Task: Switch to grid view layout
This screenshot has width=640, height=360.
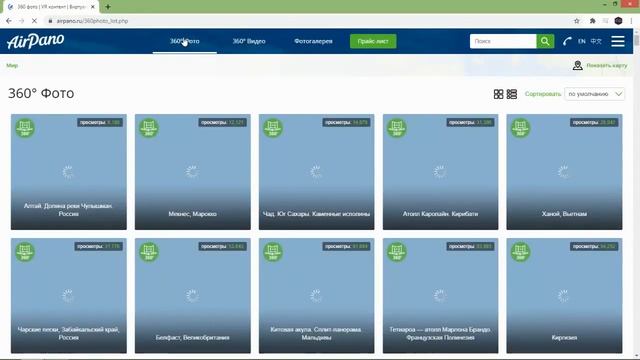Action: (498, 94)
